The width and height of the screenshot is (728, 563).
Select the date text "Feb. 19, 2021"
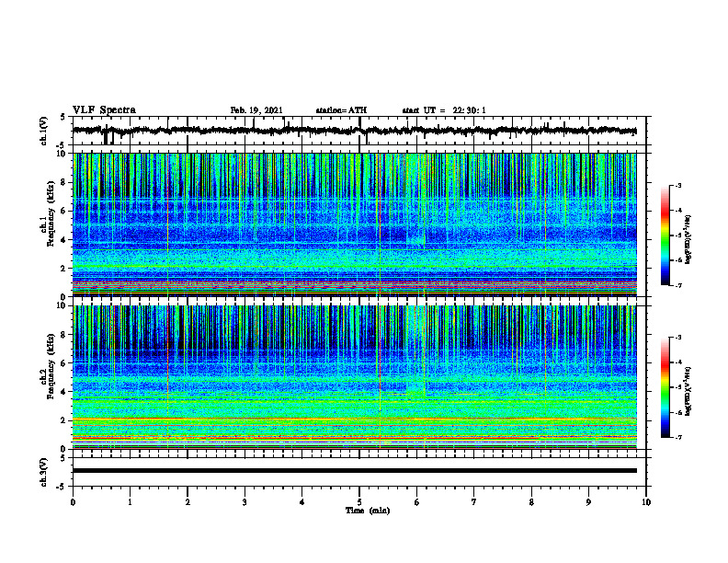[256, 110]
